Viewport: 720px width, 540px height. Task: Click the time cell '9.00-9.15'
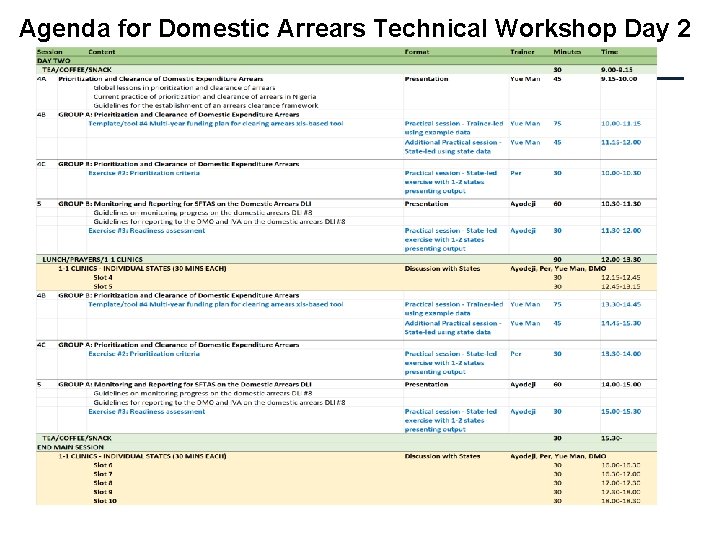pos(617,70)
